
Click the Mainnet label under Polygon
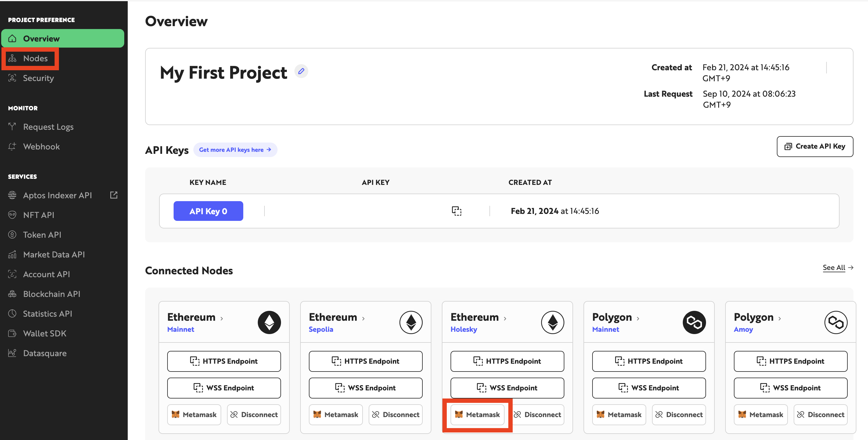click(606, 329)
